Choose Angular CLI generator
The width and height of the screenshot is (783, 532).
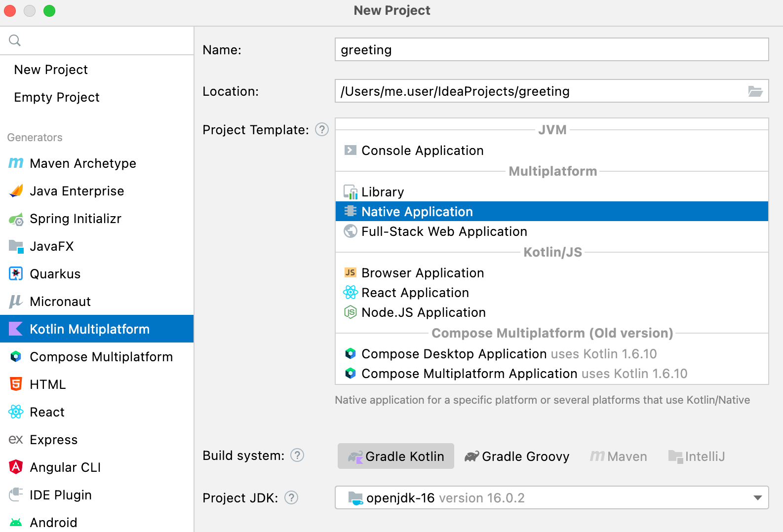point(97,467)
